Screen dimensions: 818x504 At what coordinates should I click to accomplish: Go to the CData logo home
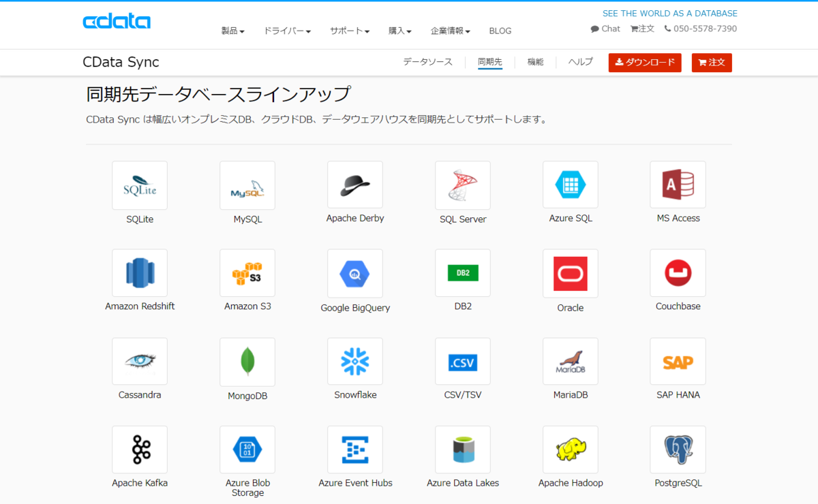pyautogui.click(x=117, y=22)
